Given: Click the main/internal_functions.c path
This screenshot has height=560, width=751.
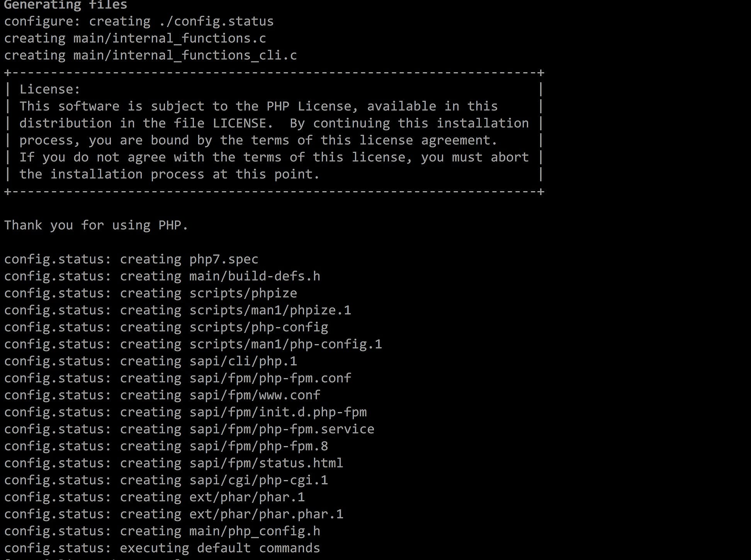Looking at the screenshot, I should point(170,38).
